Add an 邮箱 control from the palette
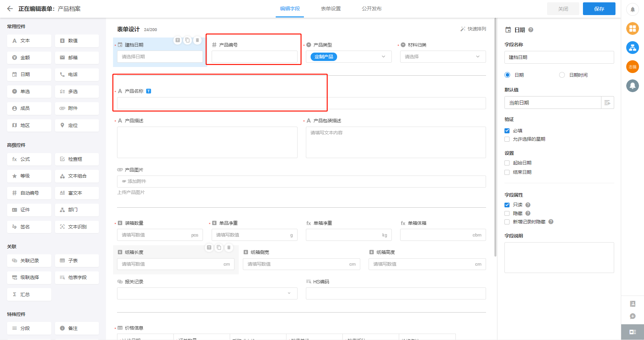The image size is (644, 340). pos(77,58)
